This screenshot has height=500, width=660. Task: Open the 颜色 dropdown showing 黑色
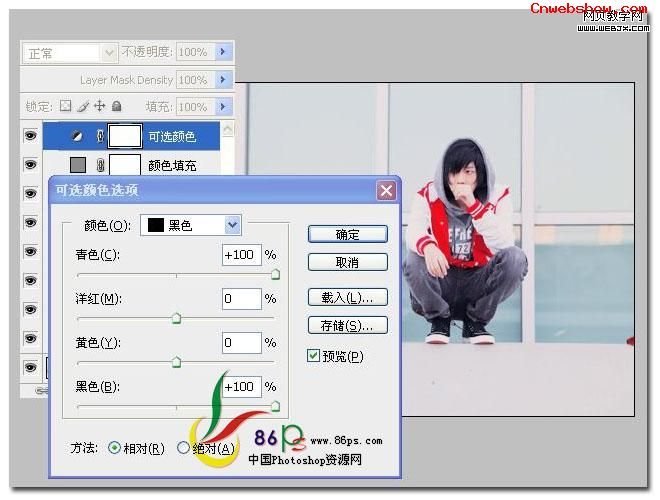coord(191,225)
